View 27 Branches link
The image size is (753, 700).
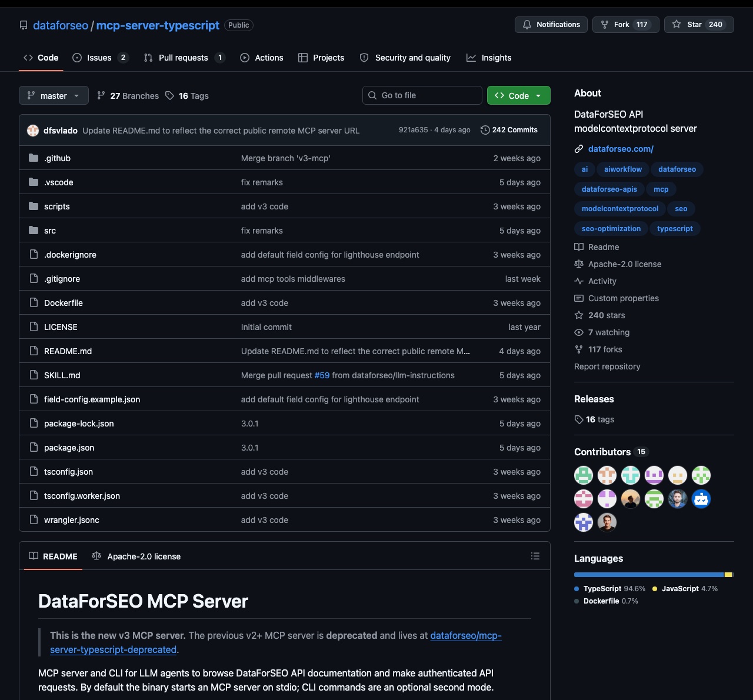128,96
